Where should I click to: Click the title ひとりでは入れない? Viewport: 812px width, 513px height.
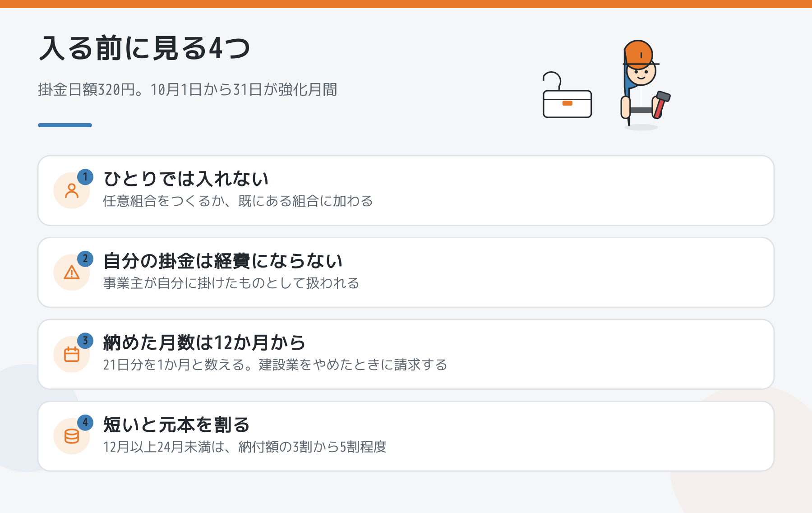pyautogui.click(x=186, y=179)
